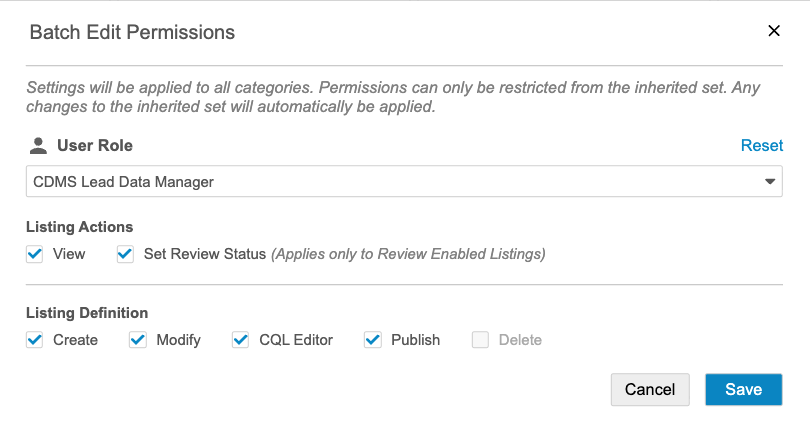Click the arrow of the role selector
The width and height of the screenshot is (810, 431).
(x=770, y=182)
